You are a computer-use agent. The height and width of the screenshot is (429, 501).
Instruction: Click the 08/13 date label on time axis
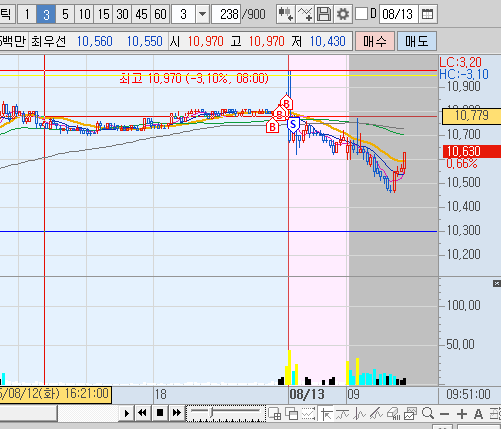coord(307,394)
